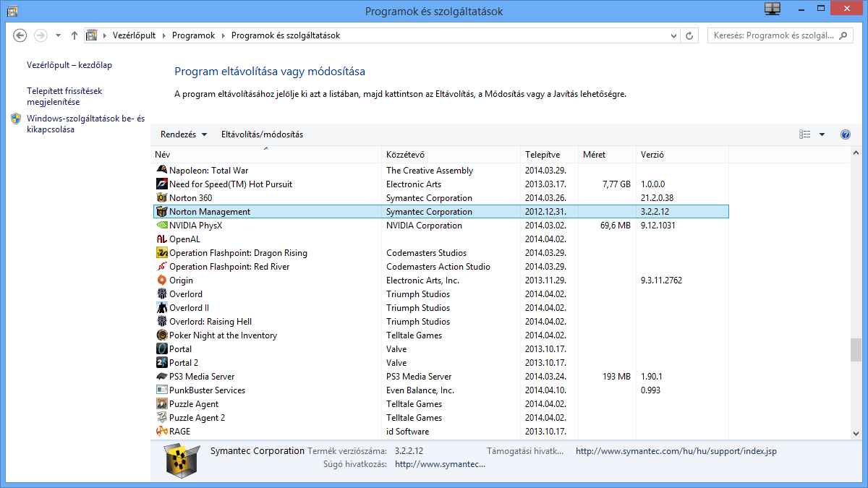Sort by the Méret column header
Screen dimensions: 868x488
tap(608, 155)
